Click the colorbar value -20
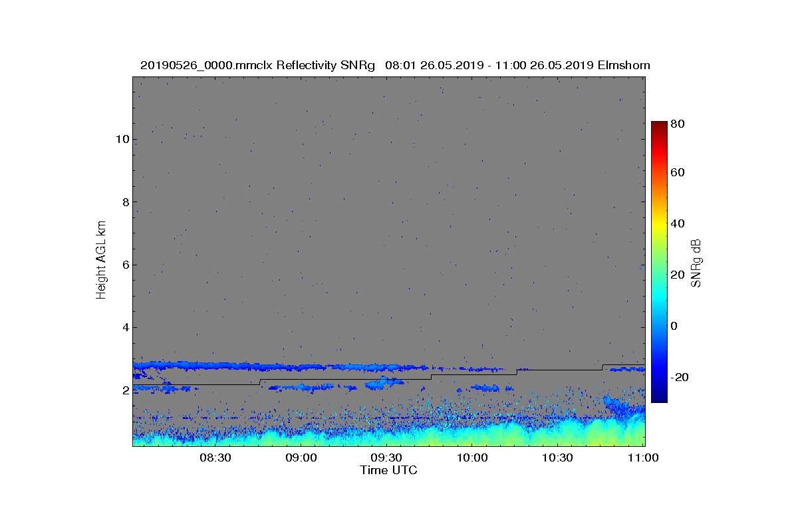798x532 pixels. click(680, 377)
